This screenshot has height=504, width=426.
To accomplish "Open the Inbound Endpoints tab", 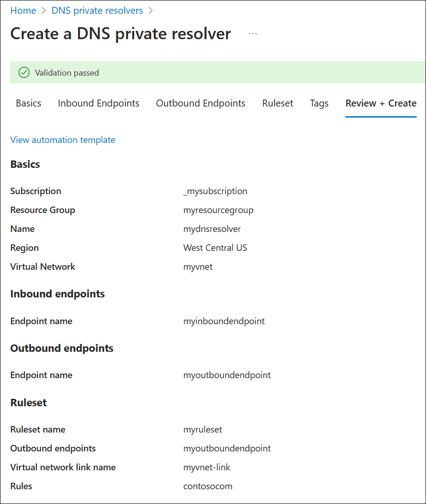I will click(x=98, y=103).
